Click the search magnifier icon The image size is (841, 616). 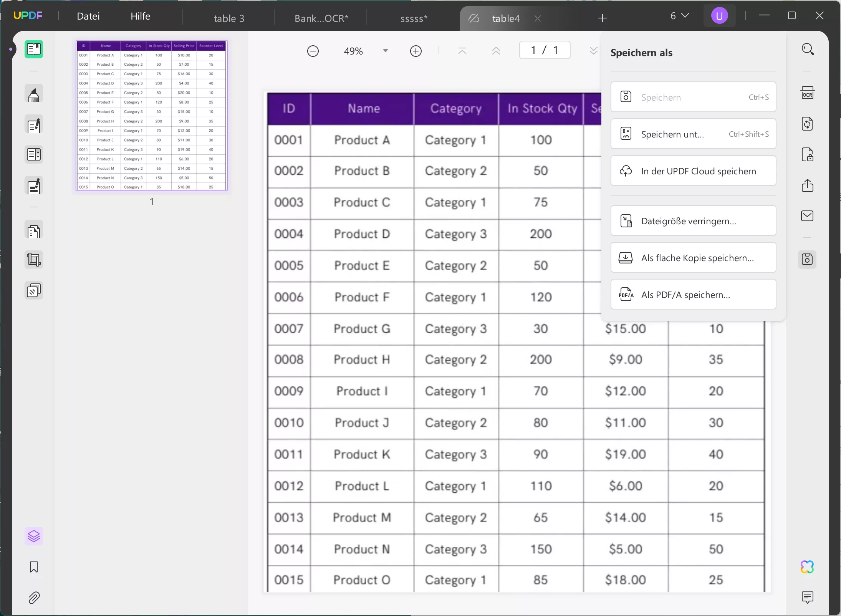pyautogui.click(x=808, y=50)
